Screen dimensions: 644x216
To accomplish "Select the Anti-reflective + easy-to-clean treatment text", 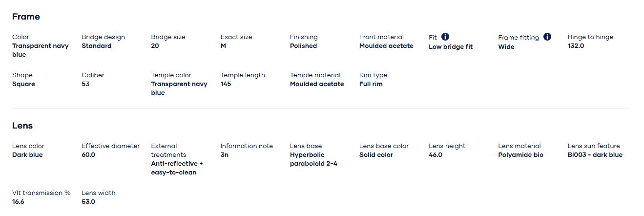I will pos(177,168).
